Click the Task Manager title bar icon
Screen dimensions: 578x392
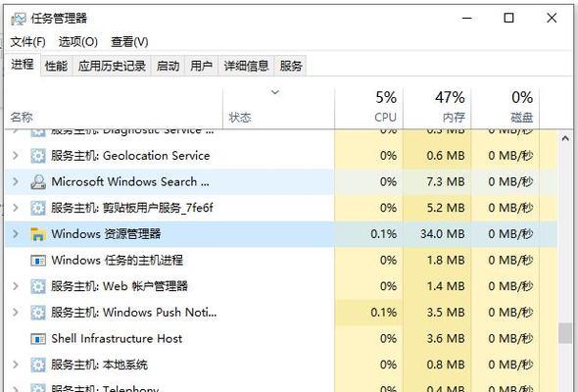pyautogui.click(x=18, y=18)
